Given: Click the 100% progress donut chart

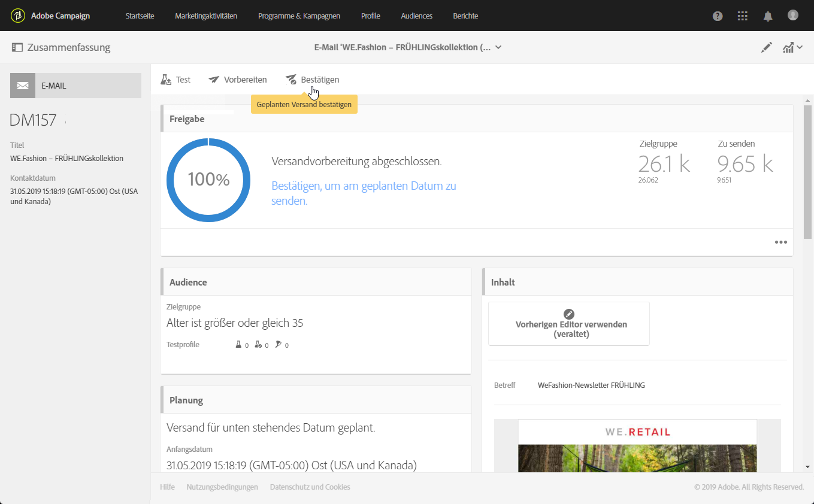Looking at the screenshot, I should pyautogui.click(x=208, y=180).
